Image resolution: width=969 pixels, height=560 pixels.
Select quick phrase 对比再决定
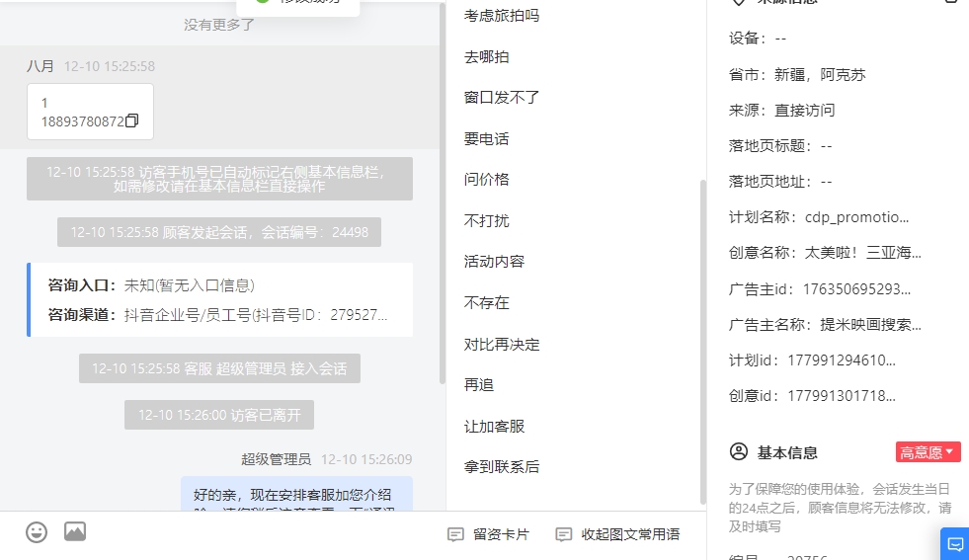(502, 345)
